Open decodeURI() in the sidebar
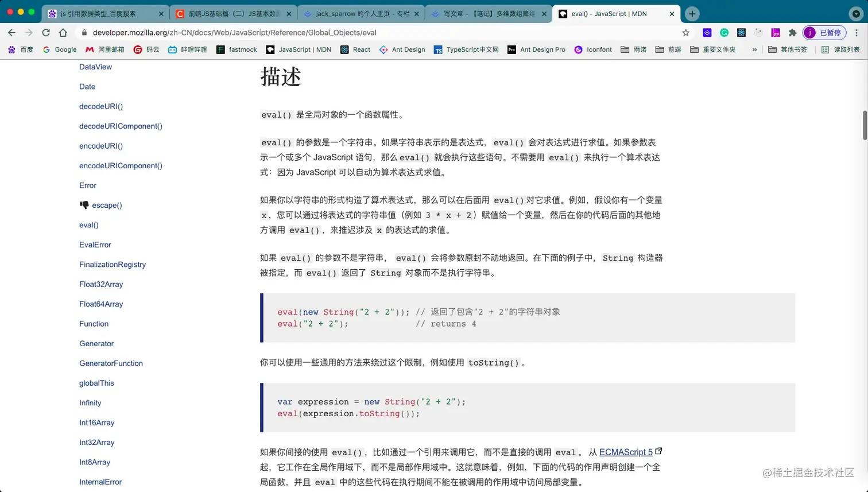Image resolution: width=868 pixels, height=492 pixels. coord(101,106)
